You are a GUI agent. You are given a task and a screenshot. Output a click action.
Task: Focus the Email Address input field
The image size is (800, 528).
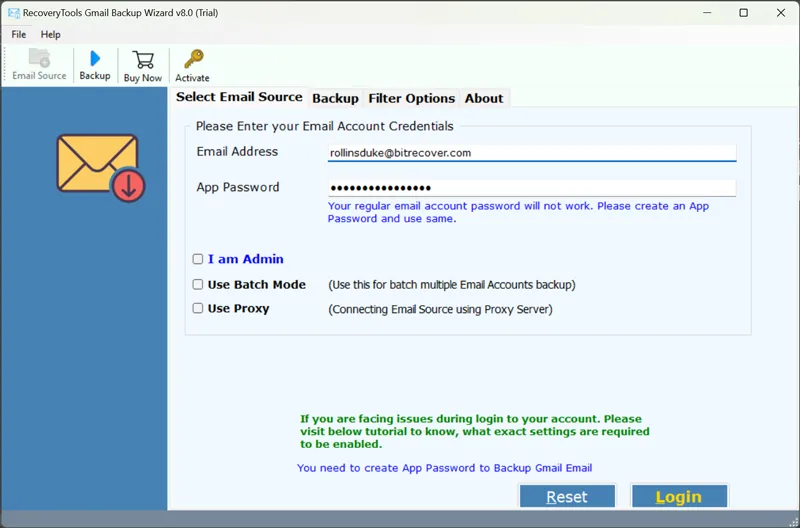tap(532, 153)
